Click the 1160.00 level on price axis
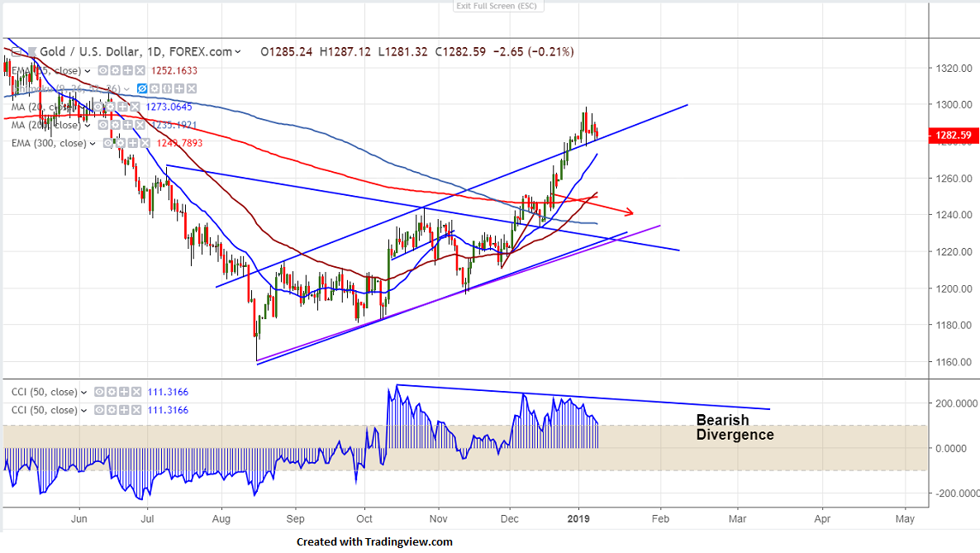 [x=954, y=361]
